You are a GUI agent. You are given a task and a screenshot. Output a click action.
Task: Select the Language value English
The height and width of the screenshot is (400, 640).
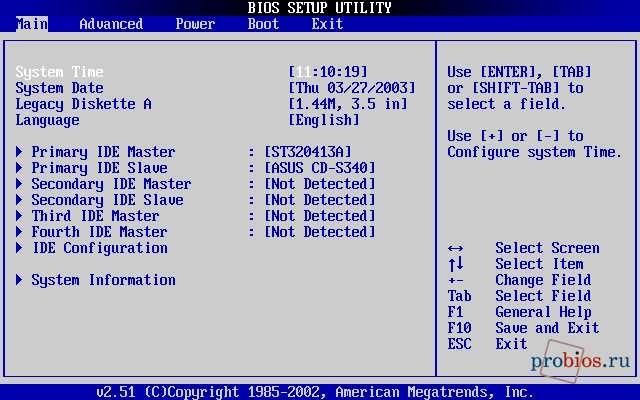[324, 120]
